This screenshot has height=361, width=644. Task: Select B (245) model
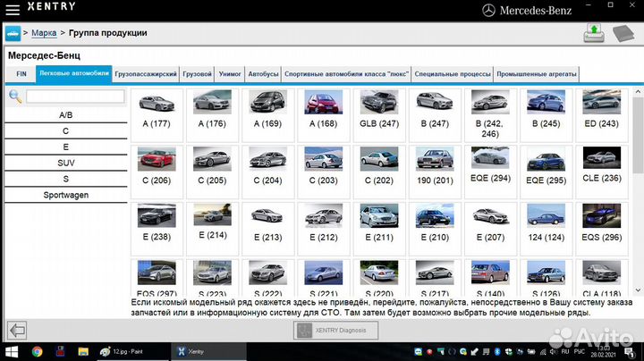[x=547, y=115]
